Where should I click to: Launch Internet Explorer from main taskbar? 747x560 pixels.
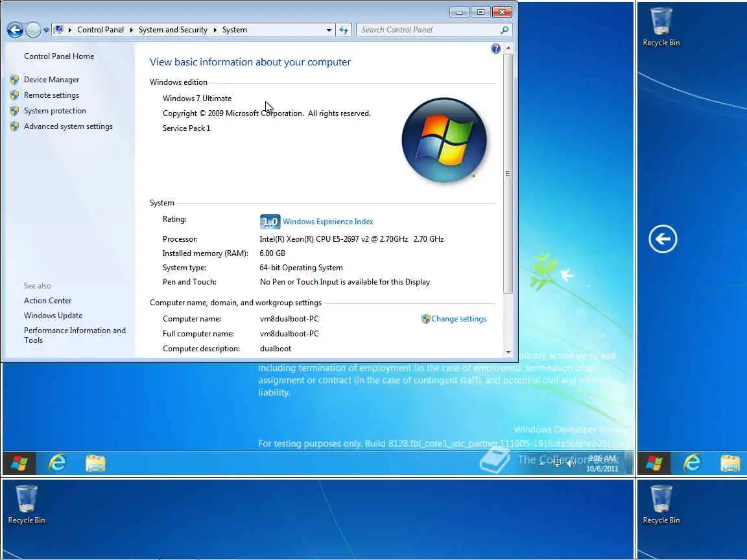click(58, 463)
